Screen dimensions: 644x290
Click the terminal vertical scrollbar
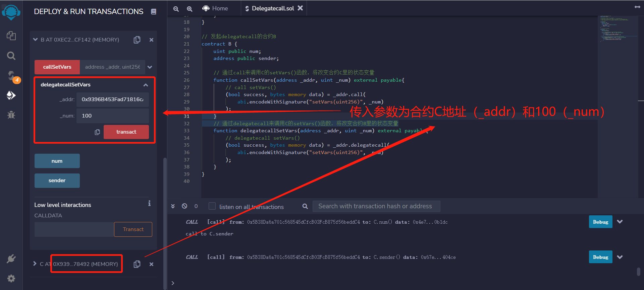point(639,272)
